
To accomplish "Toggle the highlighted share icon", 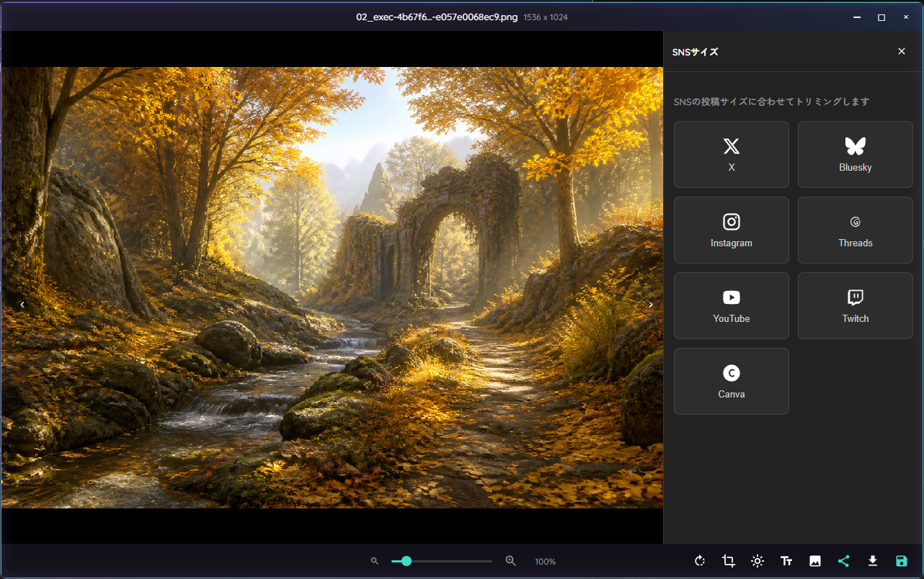I will 844,561.
